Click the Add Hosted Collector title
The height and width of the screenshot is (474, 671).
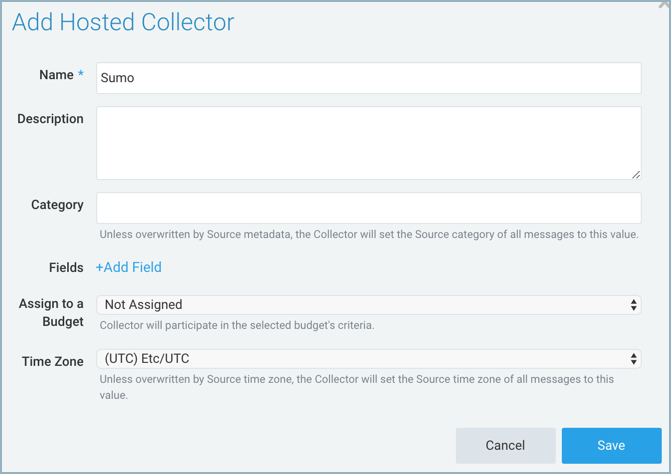click(x=123, y=22)
